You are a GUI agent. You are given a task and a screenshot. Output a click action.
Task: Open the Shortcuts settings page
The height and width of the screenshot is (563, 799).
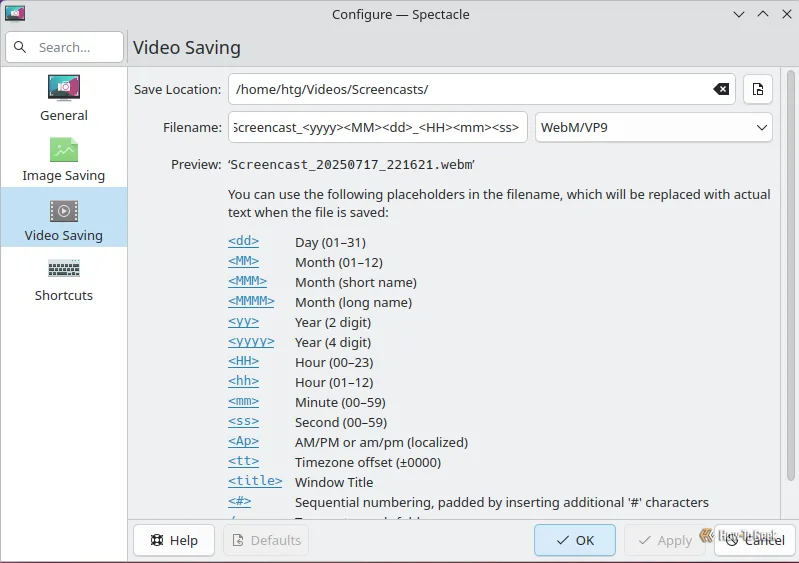64,279
